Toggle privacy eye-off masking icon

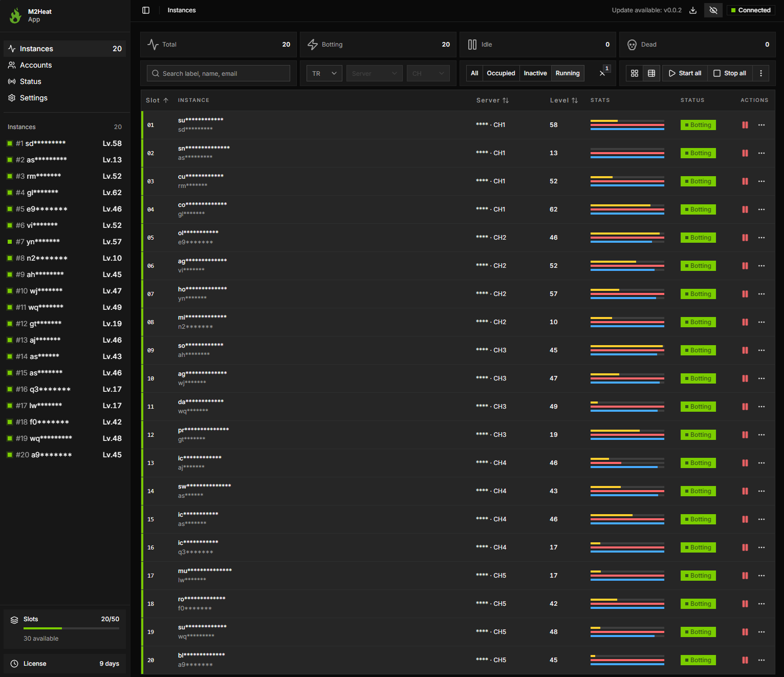[x=713, y=10]
